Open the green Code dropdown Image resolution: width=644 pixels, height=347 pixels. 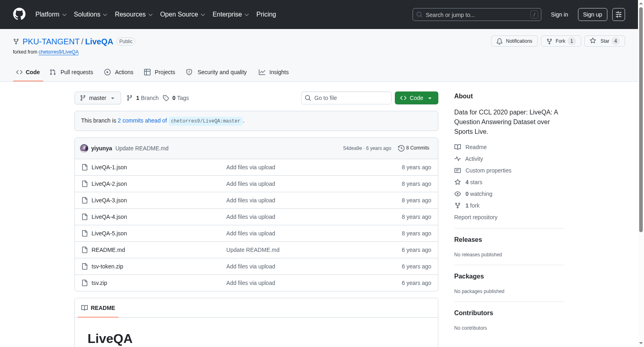pyautogui.click(x=417, y=98)
